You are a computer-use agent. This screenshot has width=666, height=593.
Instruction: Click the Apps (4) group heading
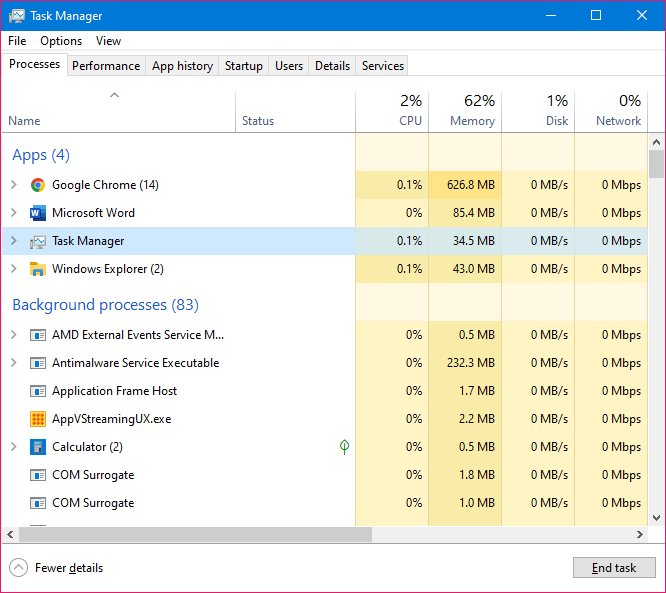click(41, 155)
